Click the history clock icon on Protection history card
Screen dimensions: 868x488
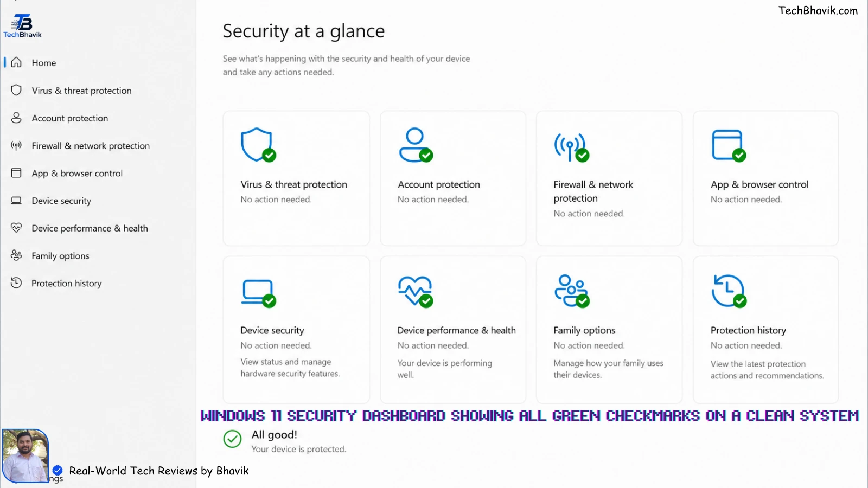(729, 291)
